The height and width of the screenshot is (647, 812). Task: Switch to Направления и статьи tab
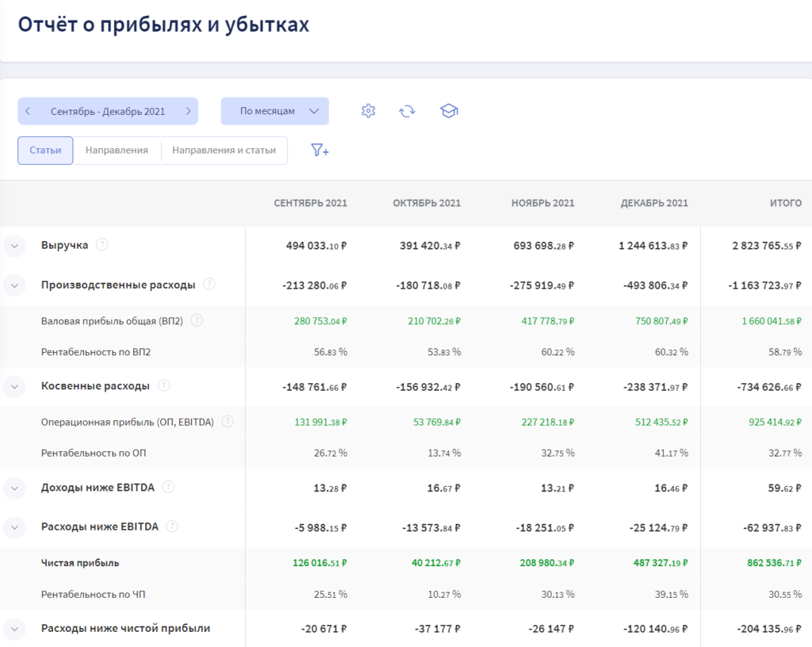point(224,150)
